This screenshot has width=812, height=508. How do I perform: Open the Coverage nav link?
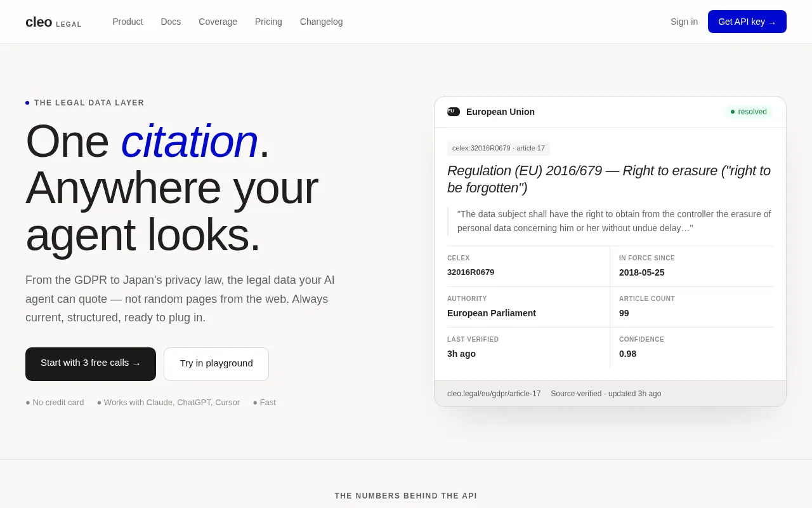[218, 22]
